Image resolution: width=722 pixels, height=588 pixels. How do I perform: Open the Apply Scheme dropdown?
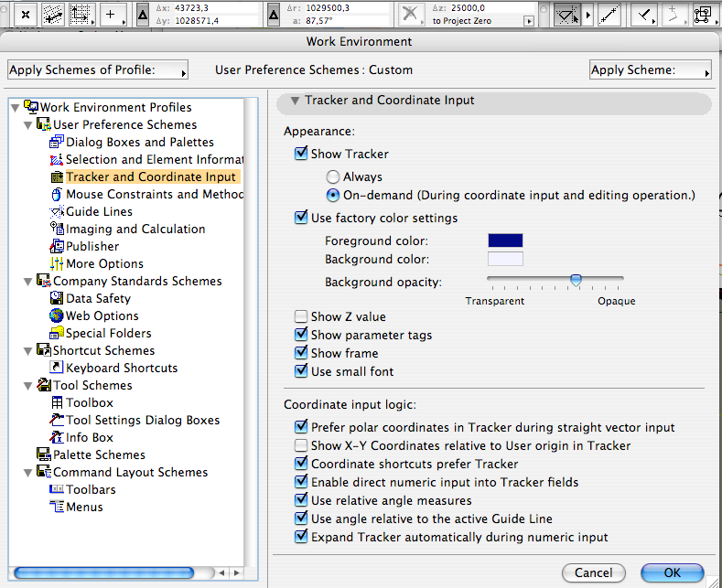[651, 69]
